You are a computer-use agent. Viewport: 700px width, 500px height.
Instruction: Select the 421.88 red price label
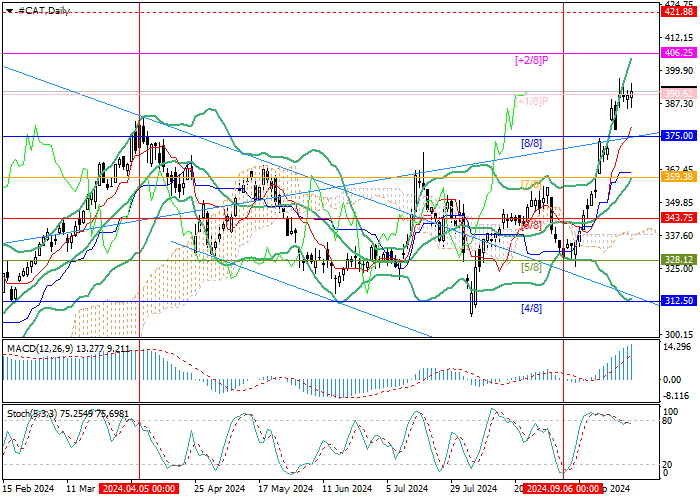pos(679,12)
